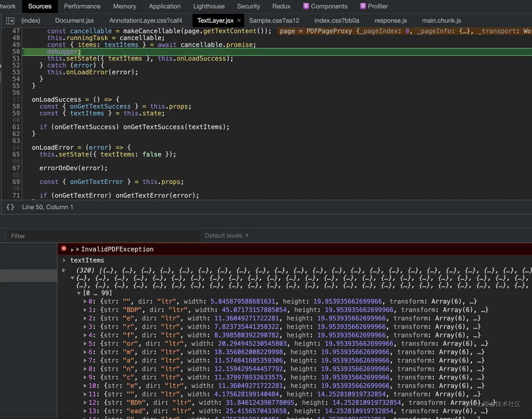
Task: Collapse the (320) textItems array output
Action: pos(72,278)
